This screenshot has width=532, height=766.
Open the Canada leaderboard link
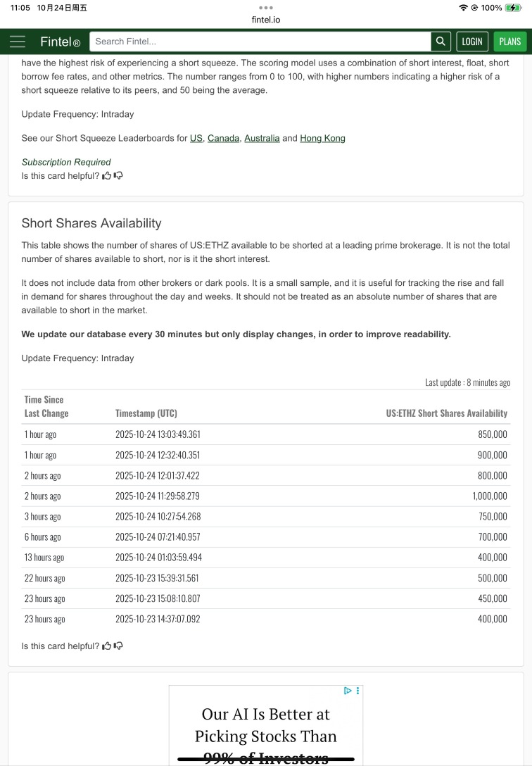coord(223,139)
